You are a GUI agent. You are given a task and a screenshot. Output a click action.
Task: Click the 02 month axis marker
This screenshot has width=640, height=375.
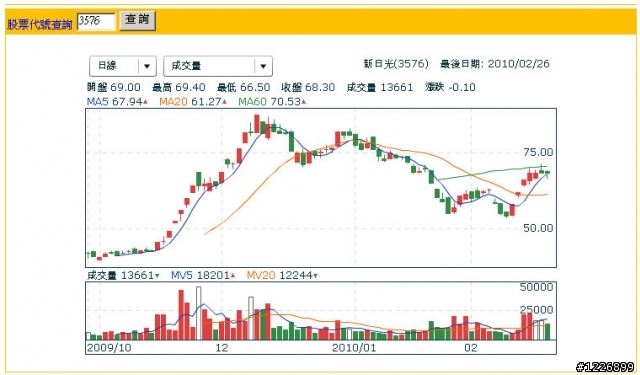(471, 348)
